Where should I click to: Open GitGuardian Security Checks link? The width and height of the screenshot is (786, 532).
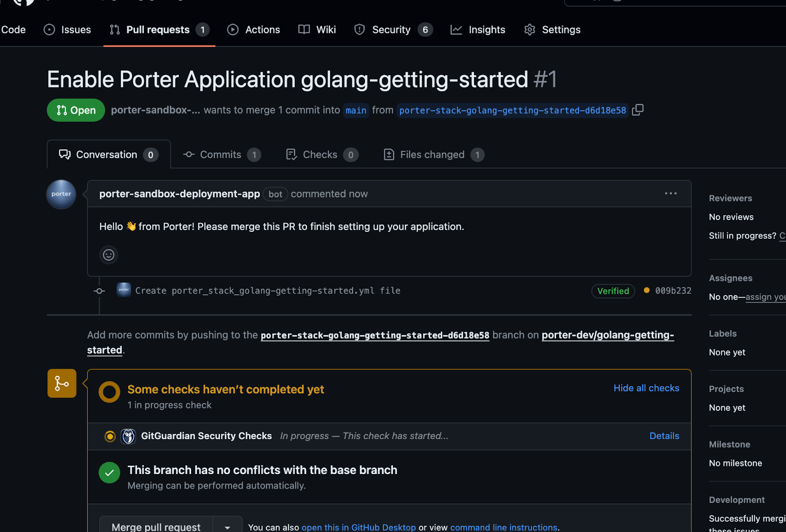[x=206, y=436]
